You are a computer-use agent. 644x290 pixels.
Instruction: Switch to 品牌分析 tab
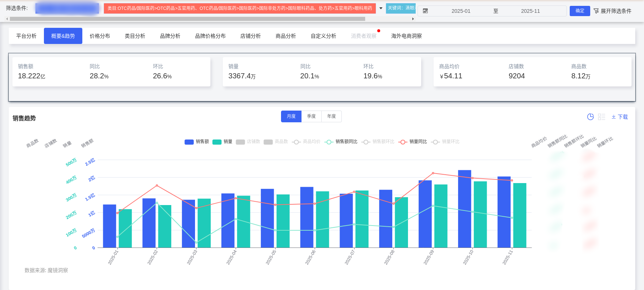pyautogui.click(x=170, y=36)
